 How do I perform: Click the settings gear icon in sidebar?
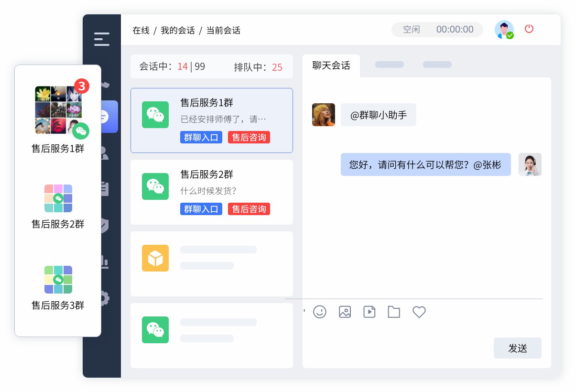pos(104,299)
